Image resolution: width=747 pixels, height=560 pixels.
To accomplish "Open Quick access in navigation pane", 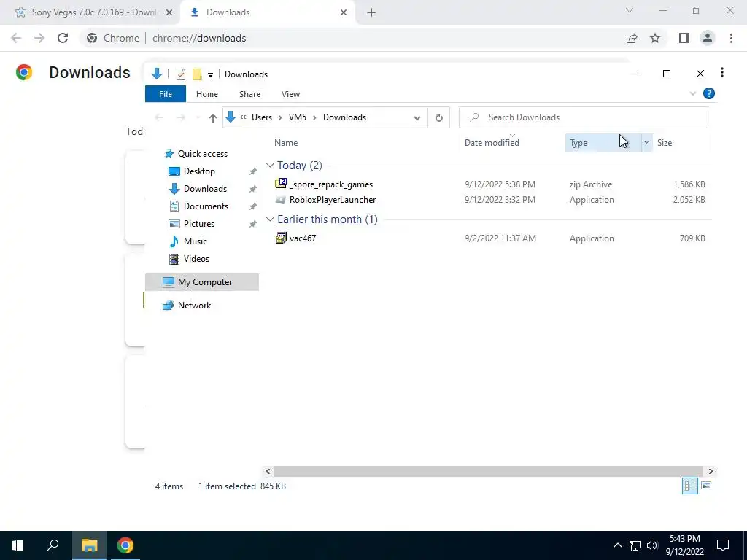I will pyautogui.click(x=203, y=154).
